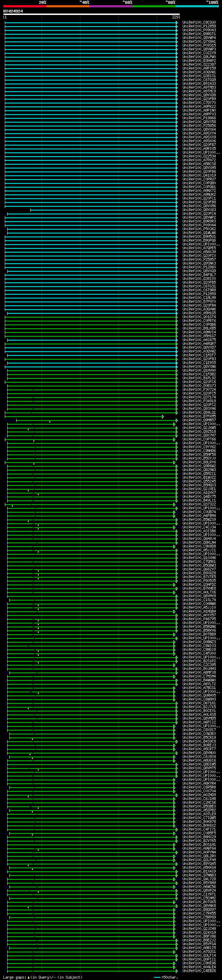The height and width of the screenshot is (980, 222).
Task: Click the white query sequence bar
Action: [x=92, y=15]
